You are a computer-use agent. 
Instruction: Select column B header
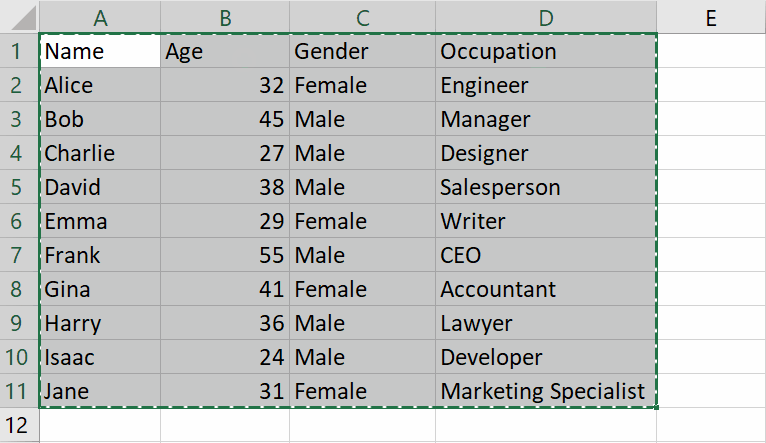coord(225,17)
